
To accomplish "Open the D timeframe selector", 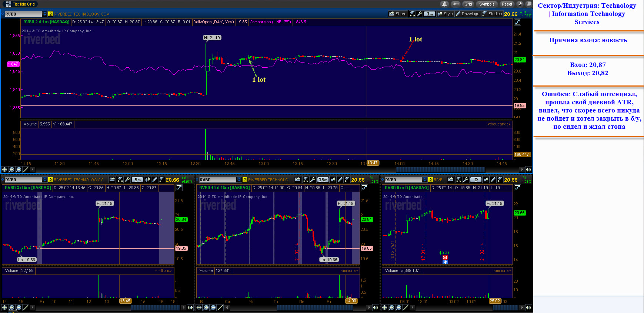I will [x=476, y=179].
